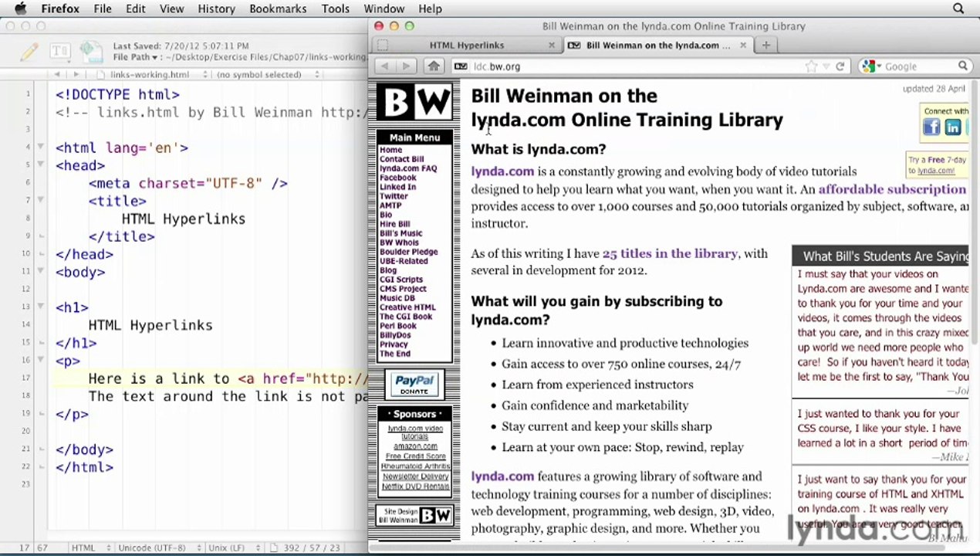Open the Tools menu
Screen dimensions: 980x556
pos(335,8)
